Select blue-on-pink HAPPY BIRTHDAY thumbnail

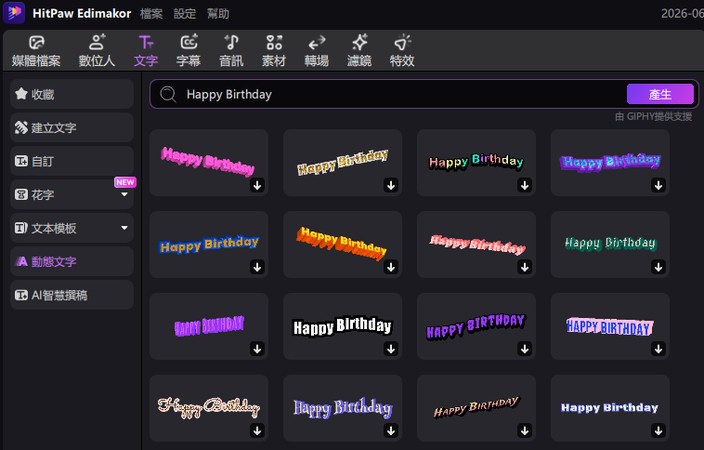coord(610,326)
